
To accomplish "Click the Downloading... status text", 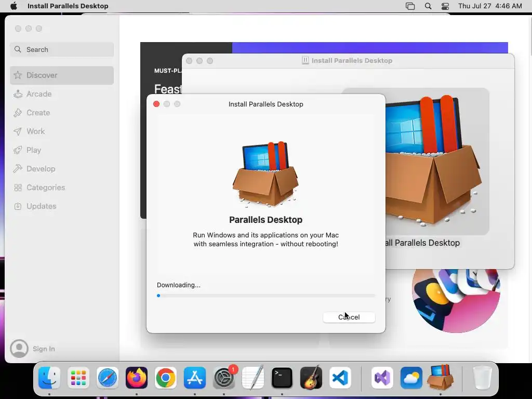I will coord(179,285).
